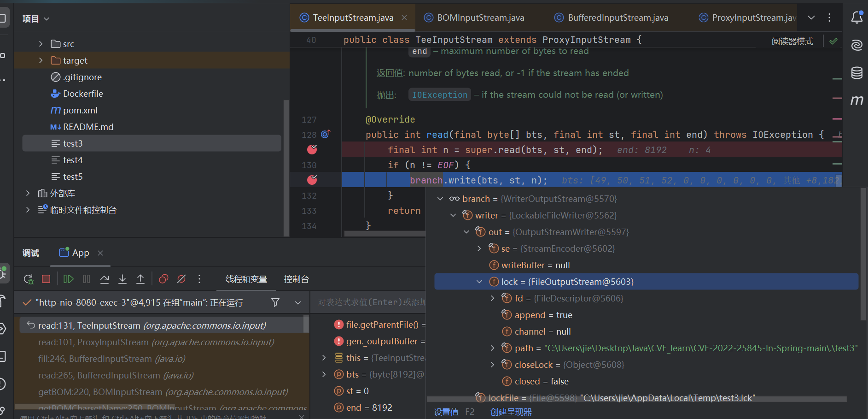Expand the se StreamEncoder node
The width and height of the screenshot is (868, 419).
pyautogui.click(x=479, y=248)
